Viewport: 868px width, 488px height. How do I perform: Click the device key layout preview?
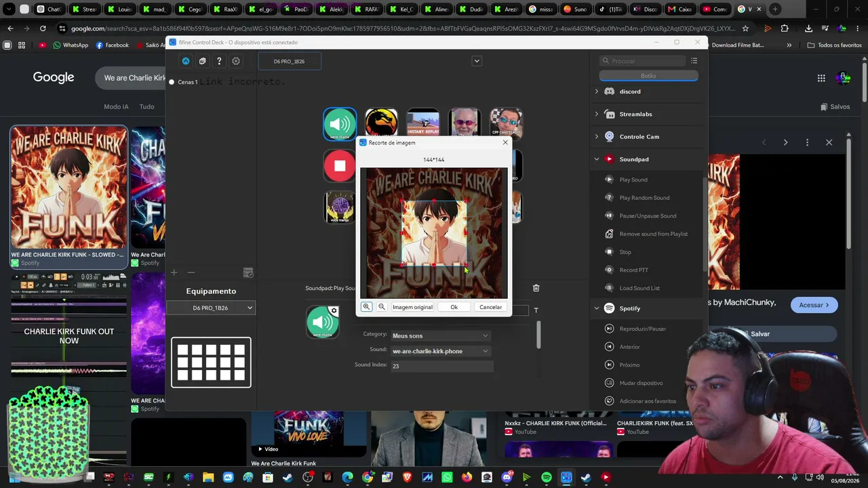click(211, 363)
